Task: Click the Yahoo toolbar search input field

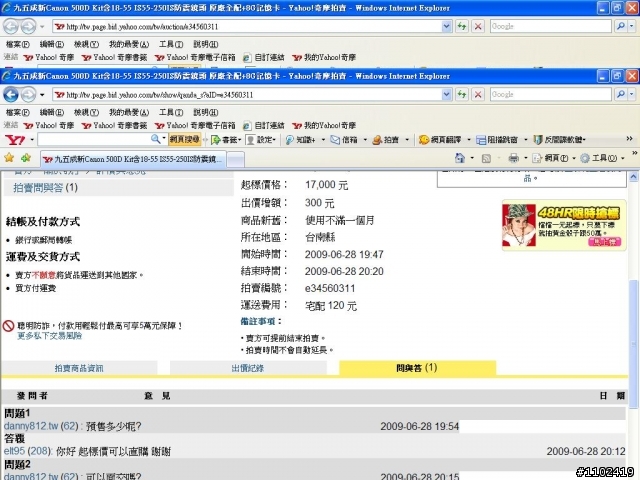Action: tap(94, 140)
